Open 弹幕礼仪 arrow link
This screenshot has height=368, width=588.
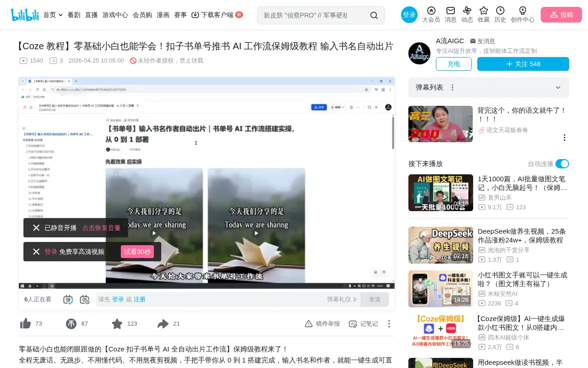pos(342,299)
